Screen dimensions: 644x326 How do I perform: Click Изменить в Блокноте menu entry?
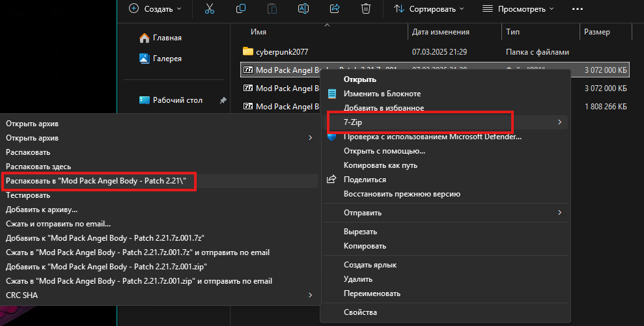(x=382, y=94)
